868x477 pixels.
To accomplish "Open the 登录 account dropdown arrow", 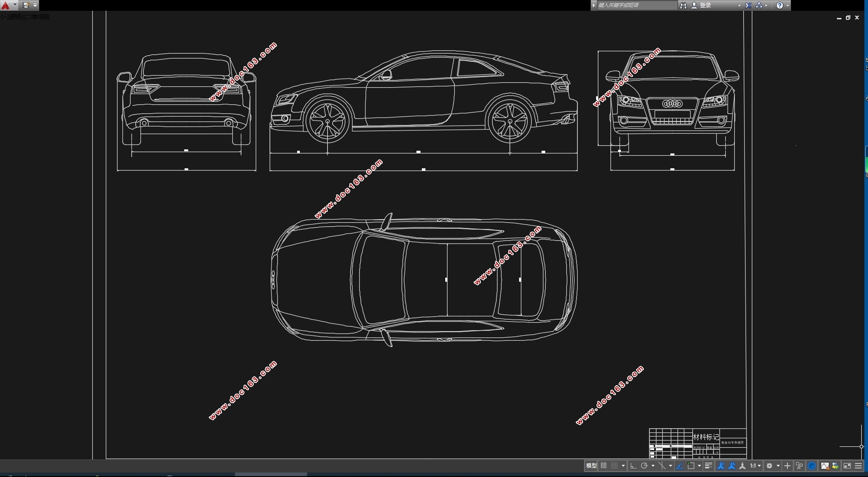I will (739, 5).
